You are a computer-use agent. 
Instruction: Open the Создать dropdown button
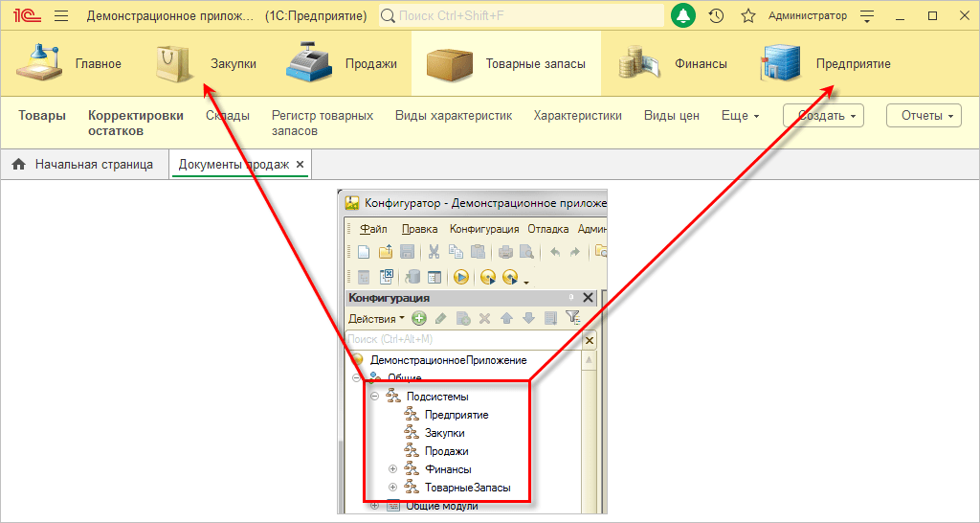[824, 116]
